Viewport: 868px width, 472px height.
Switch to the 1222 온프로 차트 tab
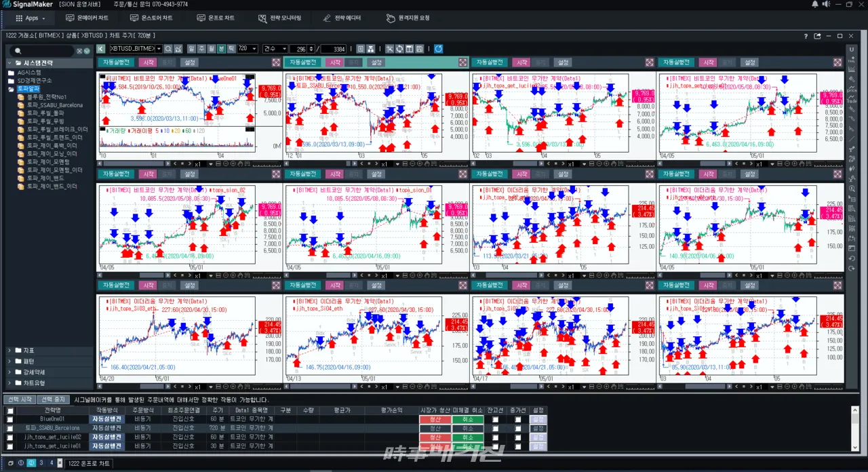point(89,463)
